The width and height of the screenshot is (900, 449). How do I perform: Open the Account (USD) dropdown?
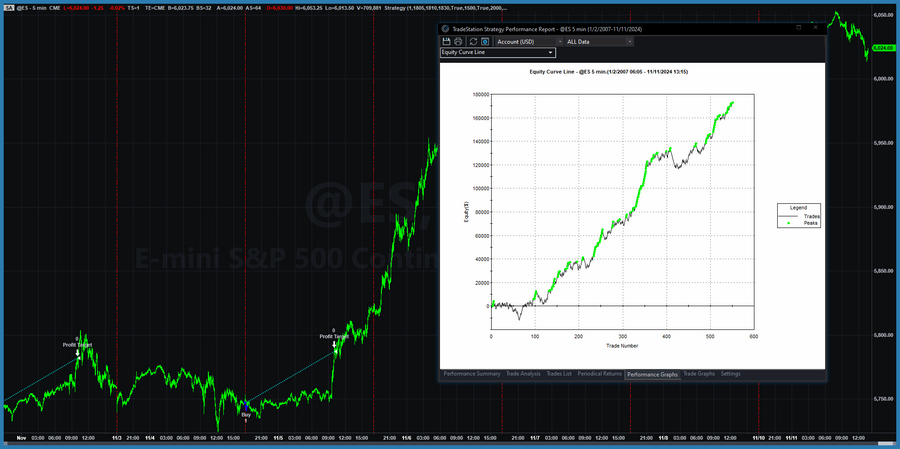tap(529, 41)
